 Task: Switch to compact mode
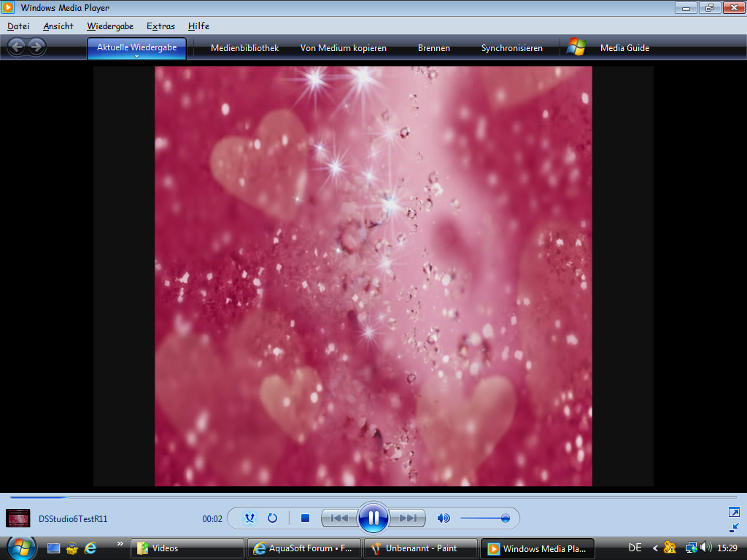[734, 527]
